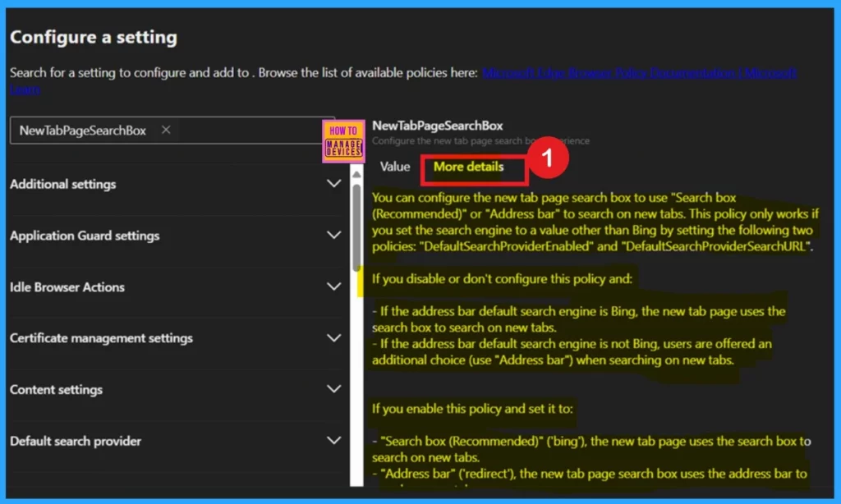Switch to the Value tab
Viewport: 841px width, 504px height.
click(395, 167)
